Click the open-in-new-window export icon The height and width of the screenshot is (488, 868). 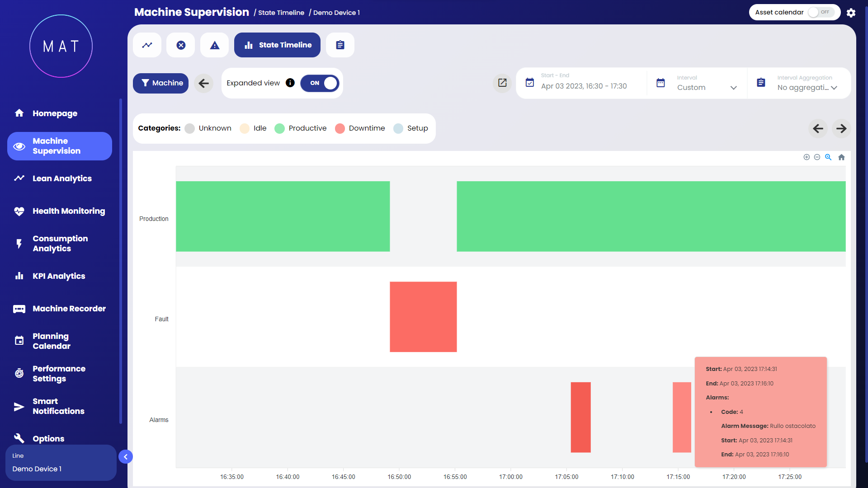point(502,83)
